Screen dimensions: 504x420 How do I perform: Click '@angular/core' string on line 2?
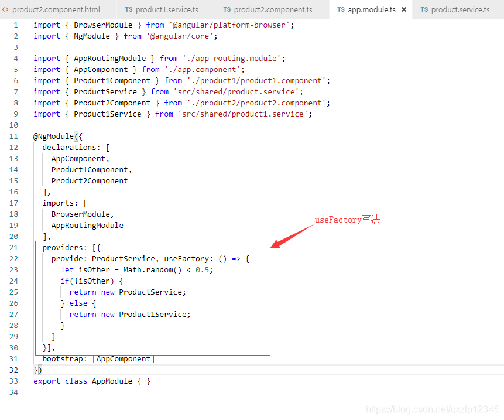point(180,36)
